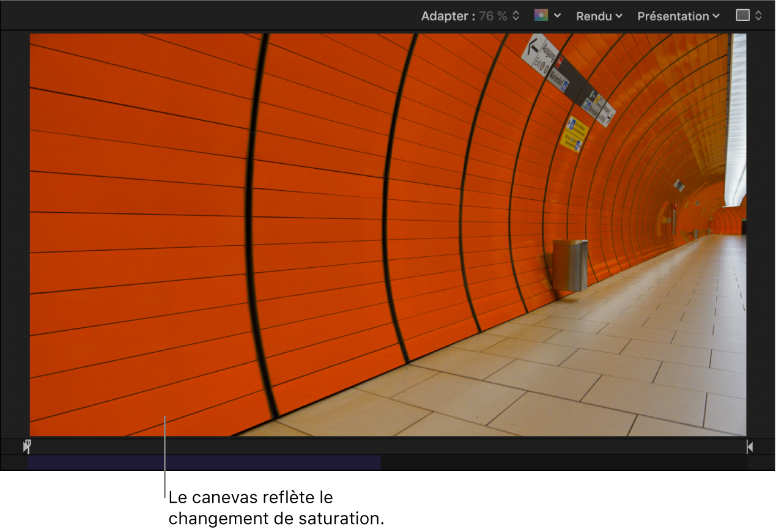776x532 pixels.
Task: Expand the chevron beside the channels icon
Action: click(x=556, y=15)
